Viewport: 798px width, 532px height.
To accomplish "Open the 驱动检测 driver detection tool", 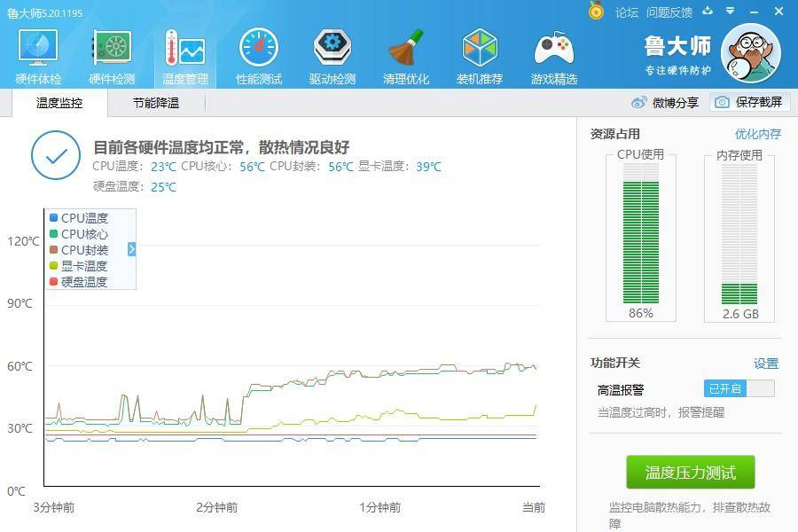I will [331, 53].
